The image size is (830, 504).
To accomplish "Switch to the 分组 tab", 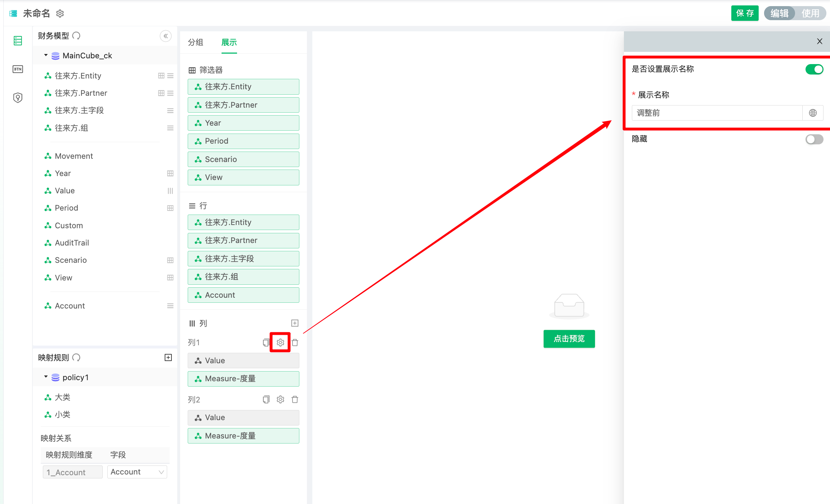I will point(196,42).
